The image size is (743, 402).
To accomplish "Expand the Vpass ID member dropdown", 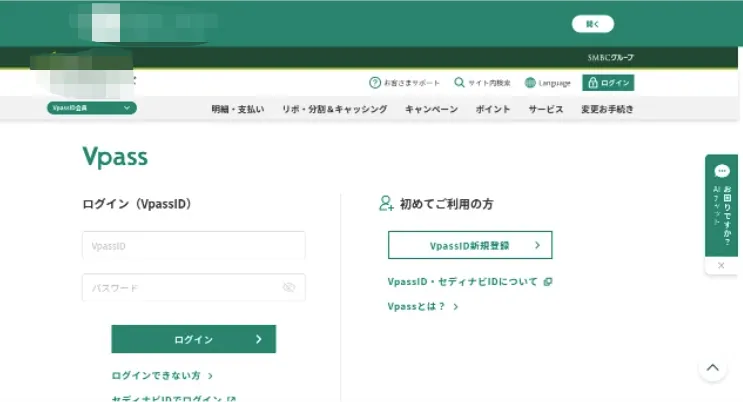I will click(91, 108).
